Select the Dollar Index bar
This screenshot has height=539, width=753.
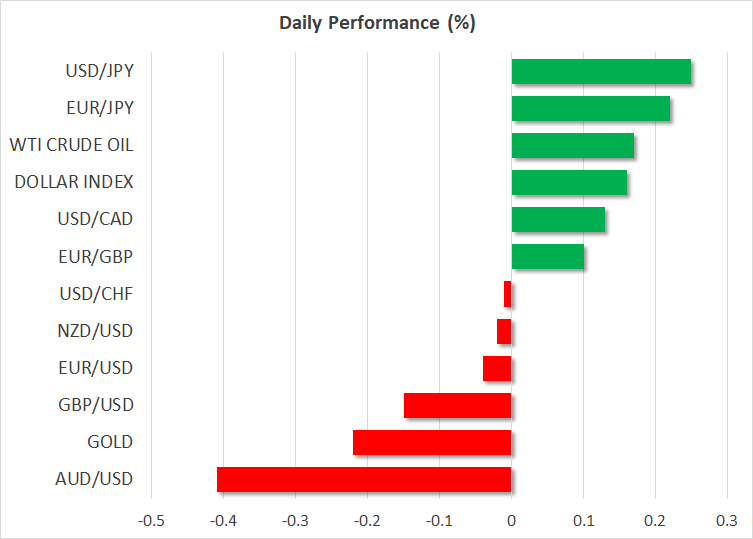569,182
